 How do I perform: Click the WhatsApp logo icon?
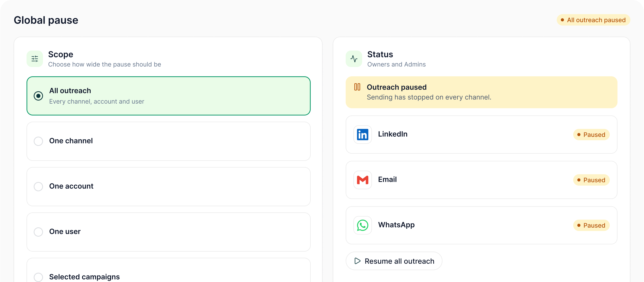point(363,225)
